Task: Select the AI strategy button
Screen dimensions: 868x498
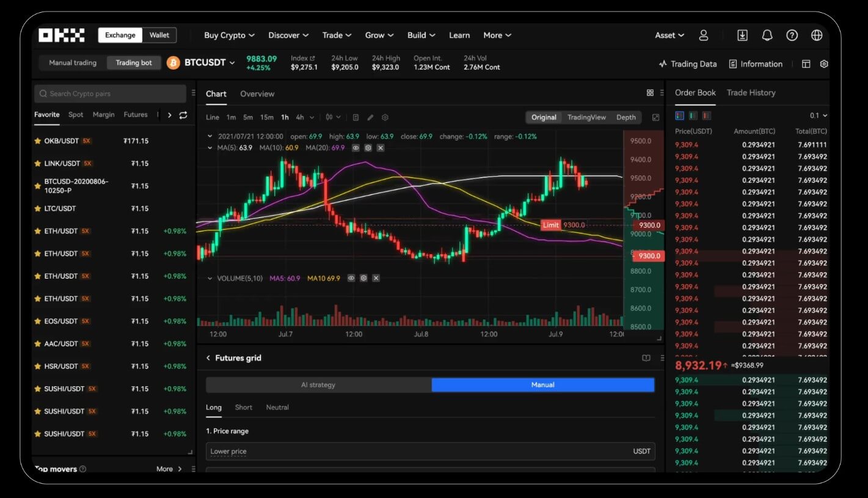Action: [318, 385]
